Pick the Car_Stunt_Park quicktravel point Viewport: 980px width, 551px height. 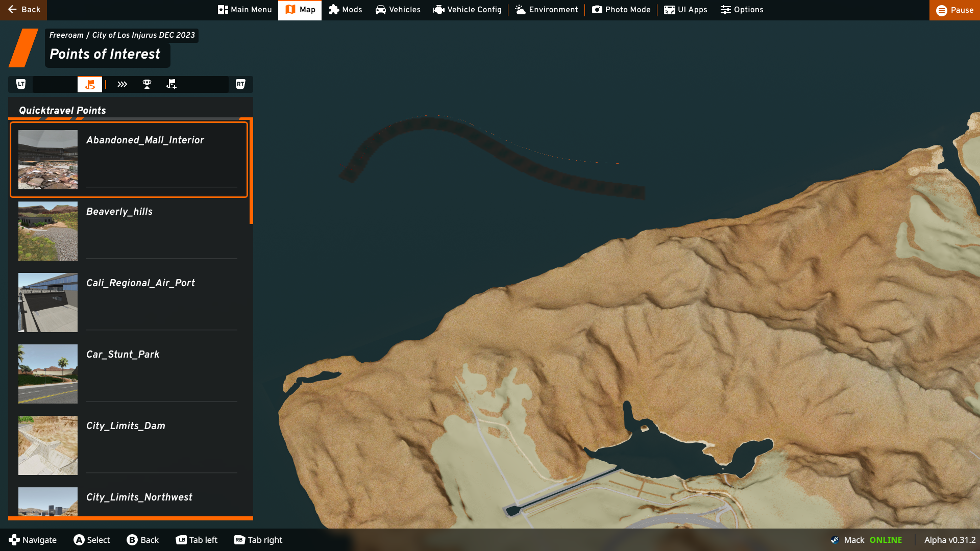click(129, 373)
